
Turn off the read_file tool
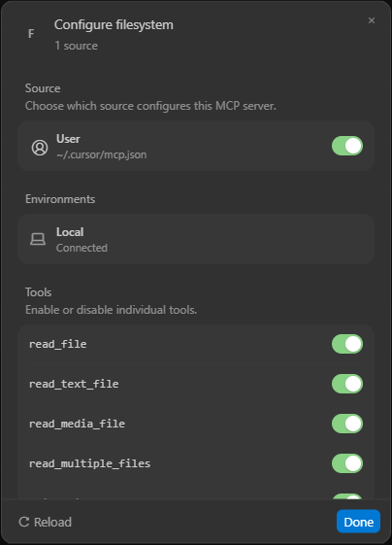(x=347, y=344)
